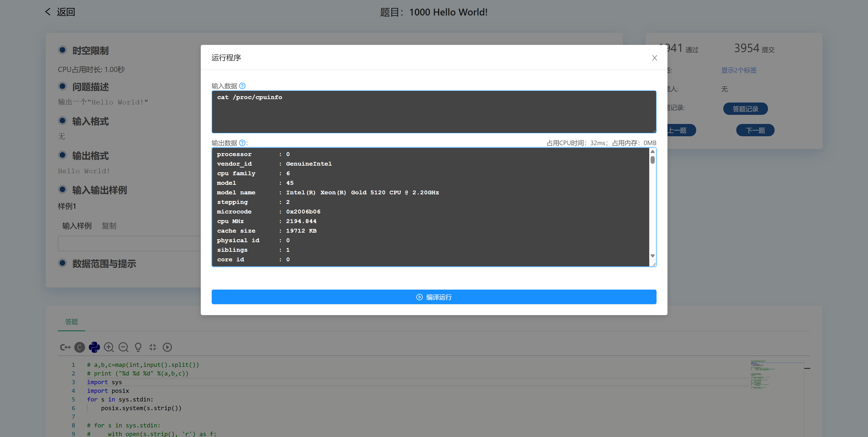Zoom in the code editor font
Viewport: 868px width, 437px height.
[x=109, y=347]
